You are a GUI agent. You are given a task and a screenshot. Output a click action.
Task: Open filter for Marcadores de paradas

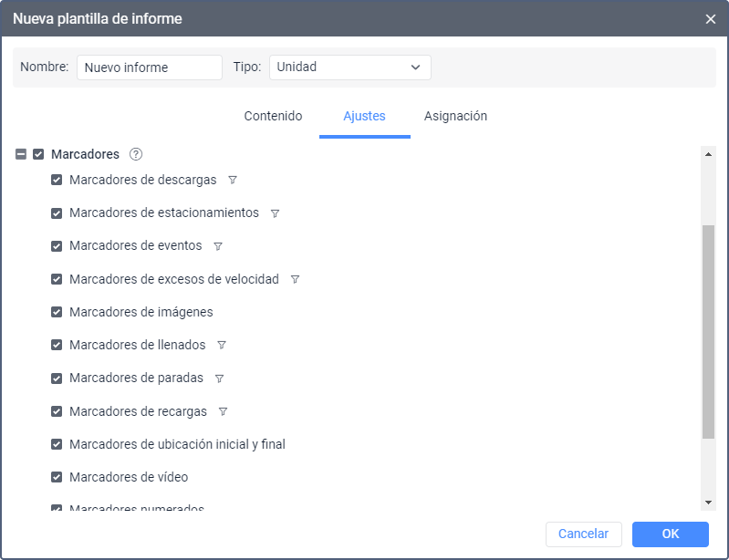[219, 379]
